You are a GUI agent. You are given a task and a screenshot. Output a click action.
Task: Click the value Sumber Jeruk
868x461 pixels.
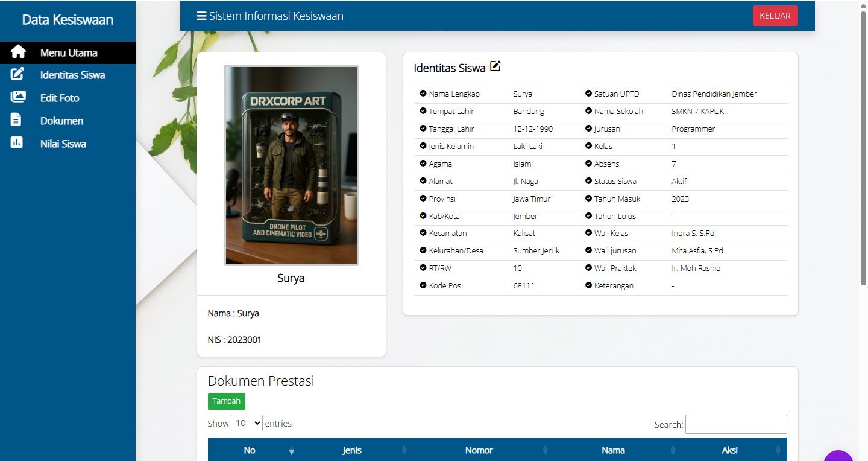(x=536, y=250)
